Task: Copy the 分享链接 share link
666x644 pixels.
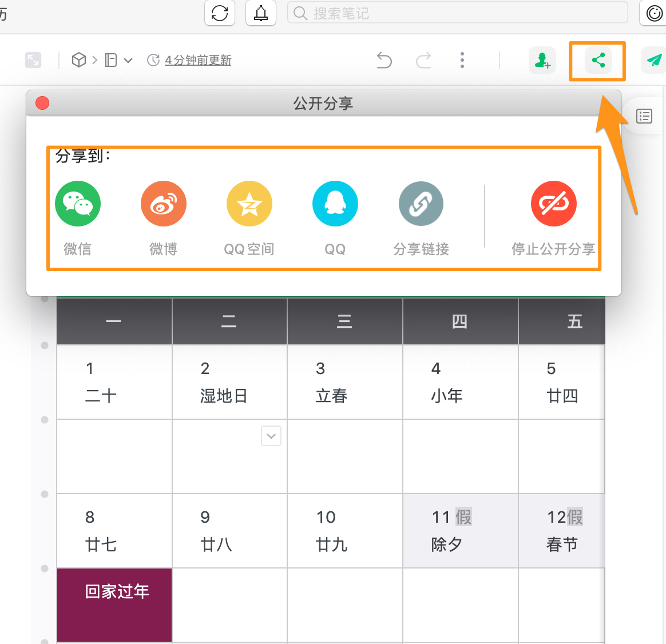Action: [x=421, y=204]
